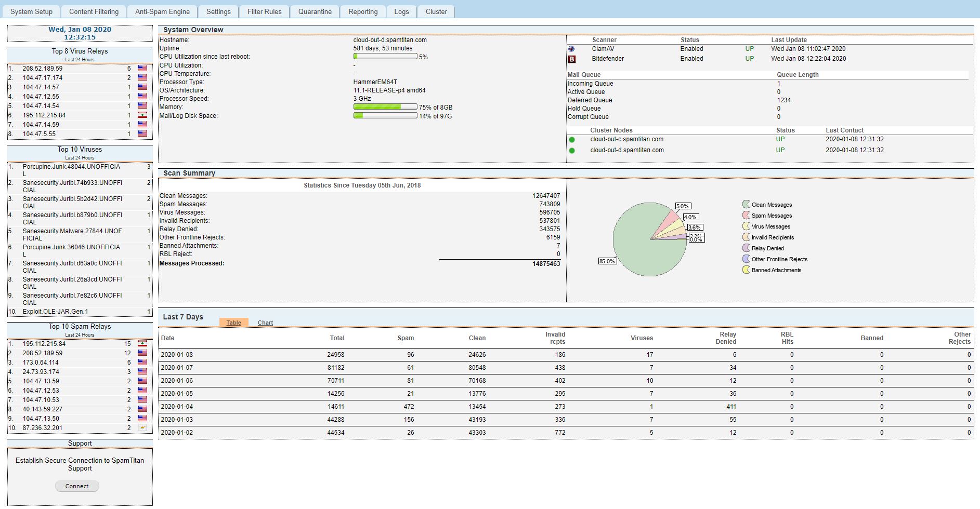Screen dimensions: 980x509
Task: Click the Memory usage progress bar
Action: [x=385, y=107]
